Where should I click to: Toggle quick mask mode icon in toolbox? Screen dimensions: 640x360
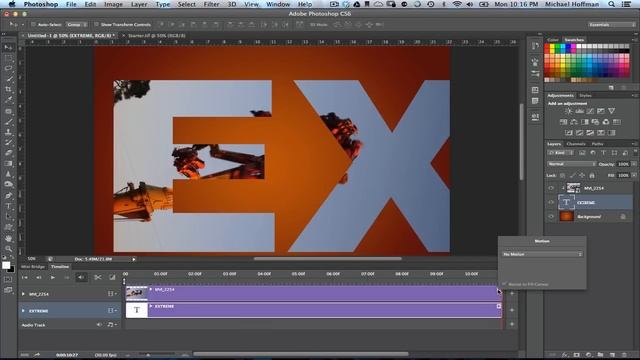[8, 279]
